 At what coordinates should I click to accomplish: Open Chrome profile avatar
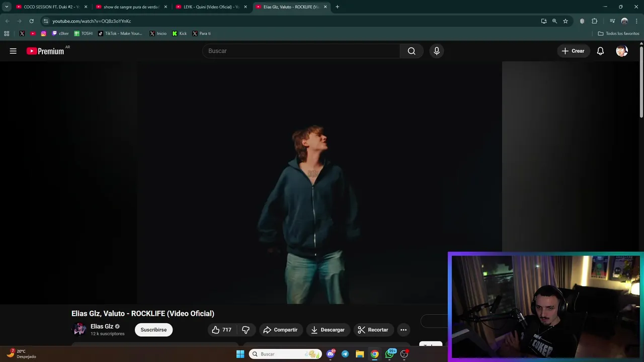coord(624,21)
